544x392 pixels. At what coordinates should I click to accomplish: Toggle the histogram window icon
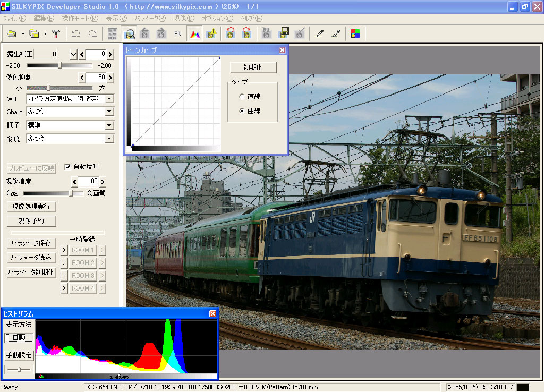pyautogui.click(x=195, y=33)
